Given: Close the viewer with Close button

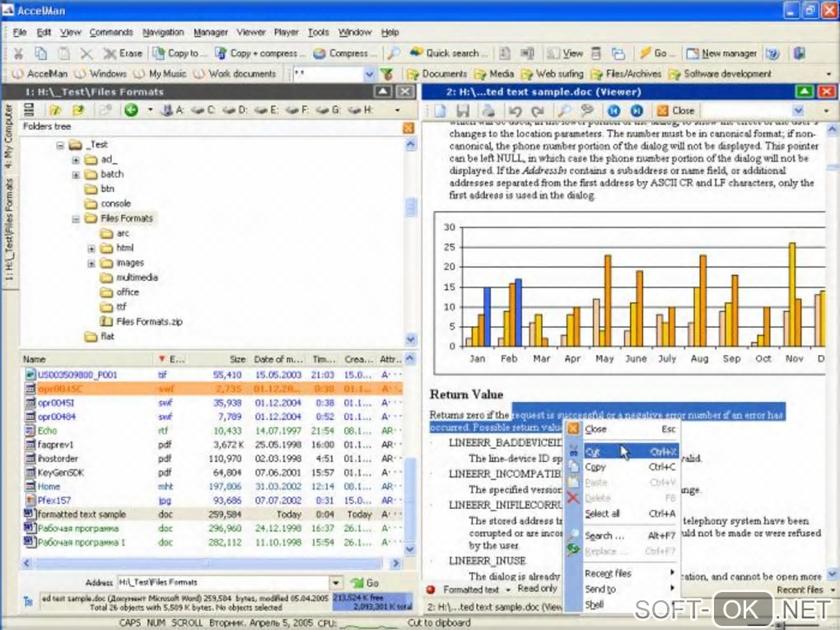Looking at the screenshot, I should tap(676, 110).
